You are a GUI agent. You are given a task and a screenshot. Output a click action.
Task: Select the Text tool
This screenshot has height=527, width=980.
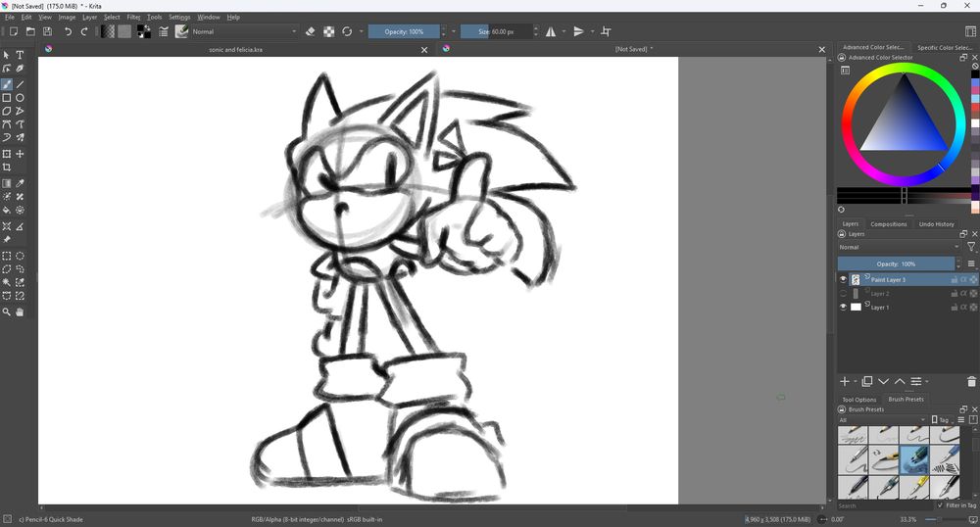click(x=20, y=55)
